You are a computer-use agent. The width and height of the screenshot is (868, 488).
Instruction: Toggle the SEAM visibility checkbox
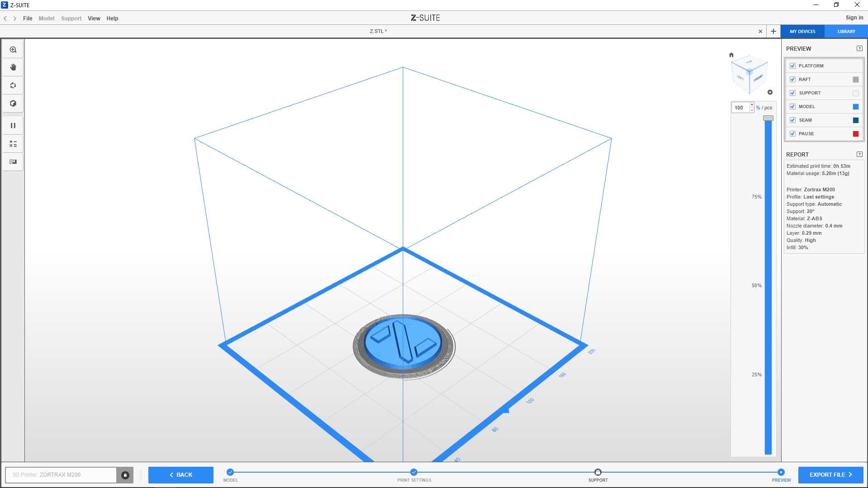pyautogui.click(x=792, y=120)
